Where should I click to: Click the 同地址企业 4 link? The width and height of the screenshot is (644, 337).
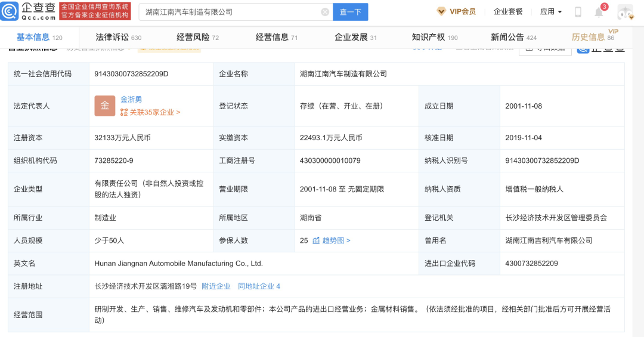(259, 286)
